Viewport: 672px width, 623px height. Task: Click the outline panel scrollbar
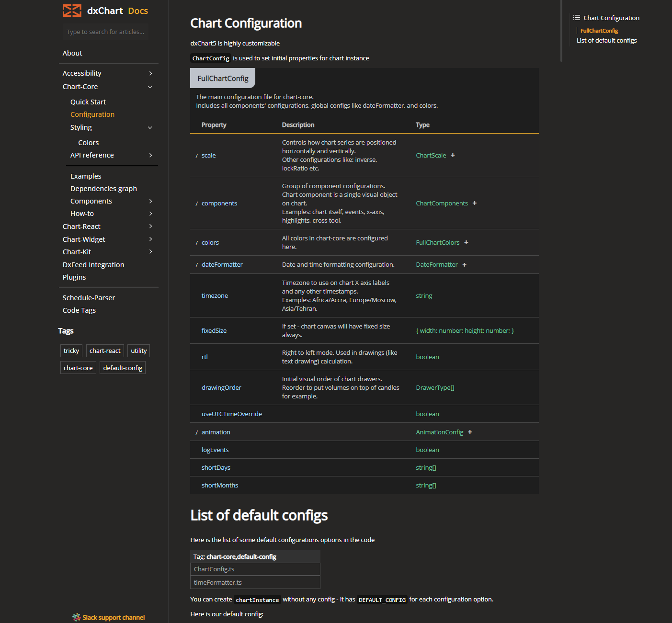(x=561, y=31)
